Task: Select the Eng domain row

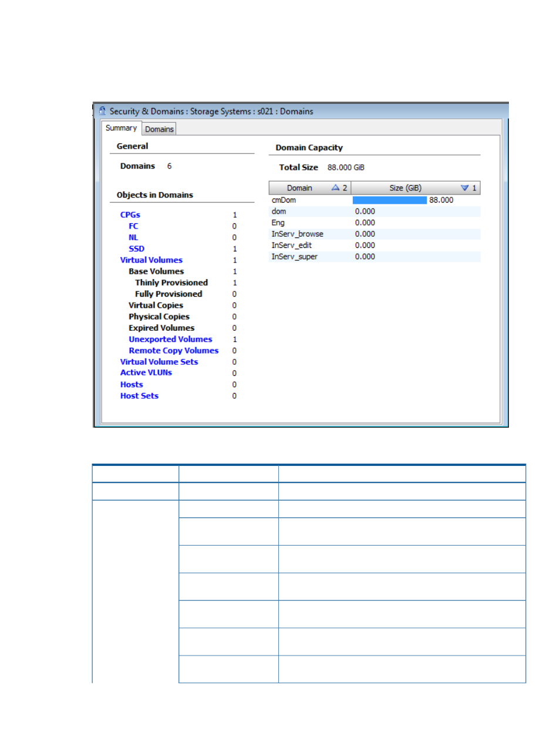Action: tap(375, 223)
